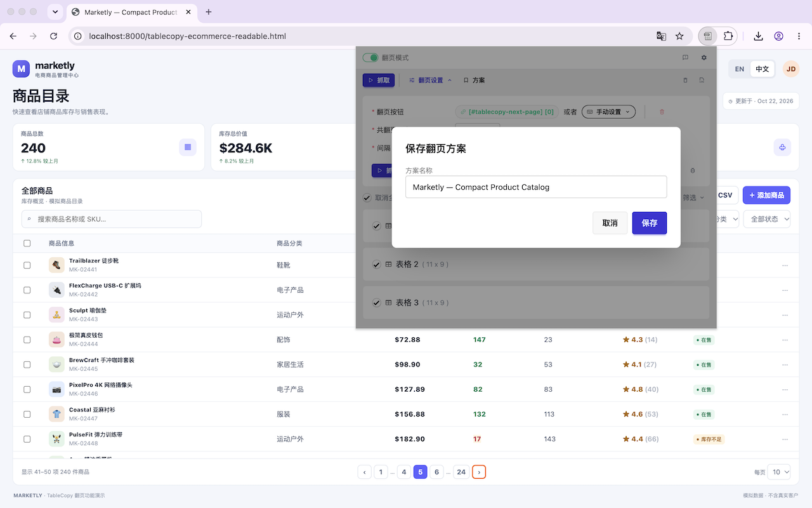The image size is (812, 508).
Task: Open the 手动设置 dropdown
Action: [x=608, y=112]
